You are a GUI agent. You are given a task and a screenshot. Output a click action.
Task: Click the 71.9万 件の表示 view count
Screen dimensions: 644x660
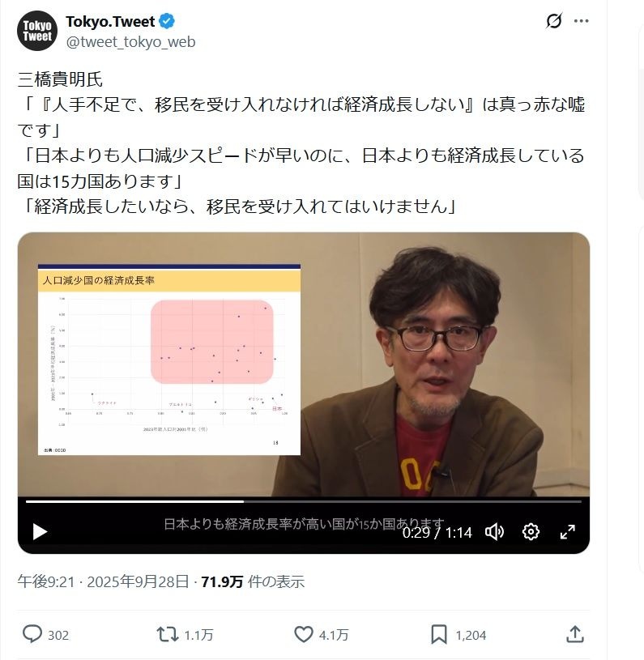pos(253,581)
